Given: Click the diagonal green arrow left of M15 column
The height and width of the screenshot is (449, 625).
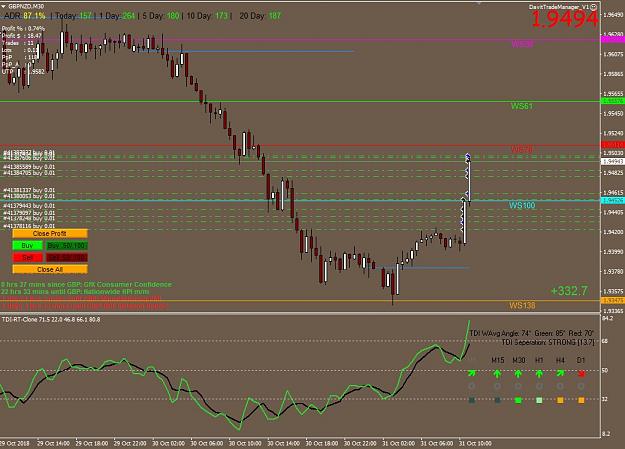Looking at the screenshot, I should pos(472,373).
